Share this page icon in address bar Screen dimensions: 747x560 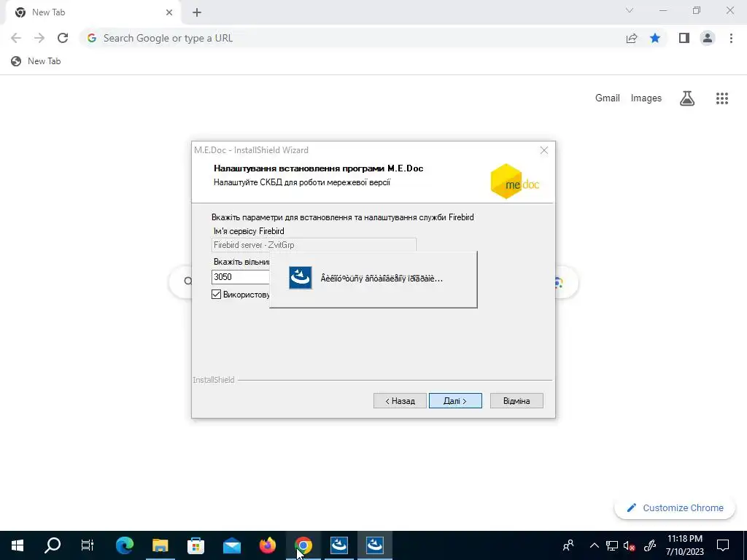click(x=632, y=38)
